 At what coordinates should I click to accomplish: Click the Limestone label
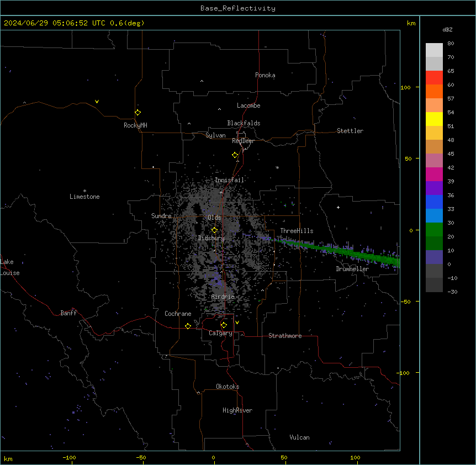tap(84, 197)
